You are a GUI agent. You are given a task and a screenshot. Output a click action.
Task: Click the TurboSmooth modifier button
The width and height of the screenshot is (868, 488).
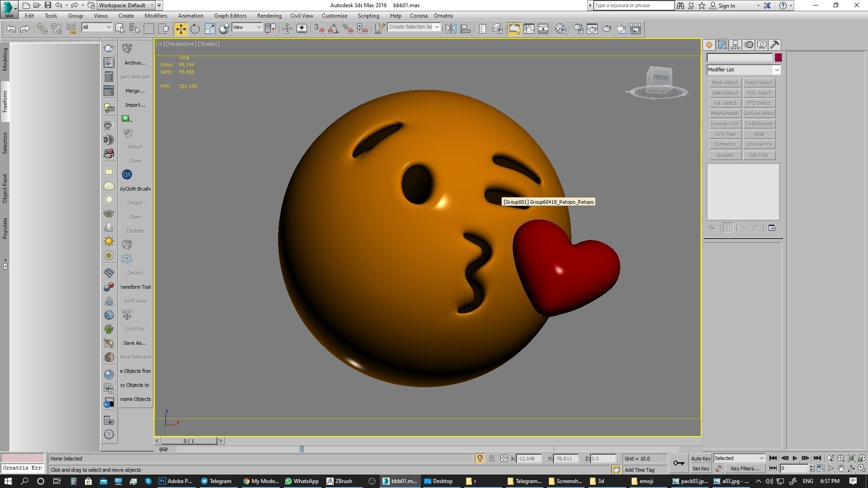(759, 124)
